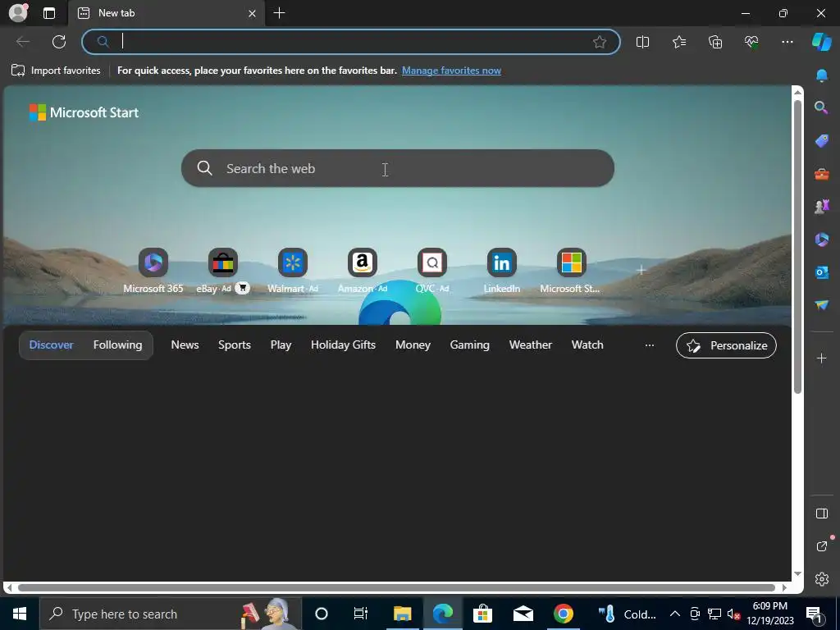Open sidebar Search tool
840x630 pixels.
pyautogui.click(x=821, y=107)
